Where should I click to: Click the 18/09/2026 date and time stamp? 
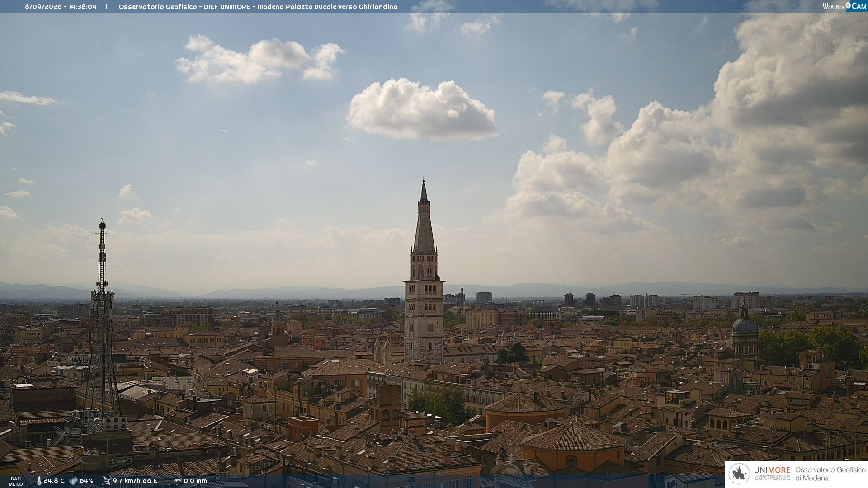60,7
